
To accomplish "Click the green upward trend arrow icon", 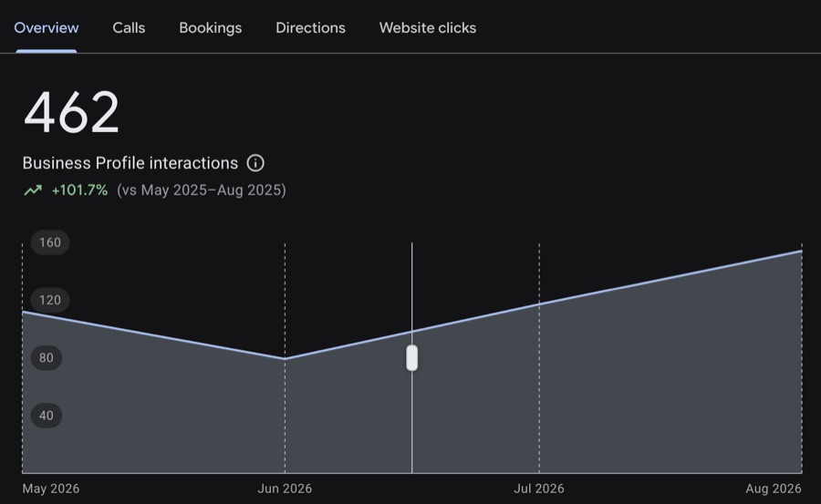I will pyautogui.click(x=33, y=190).
